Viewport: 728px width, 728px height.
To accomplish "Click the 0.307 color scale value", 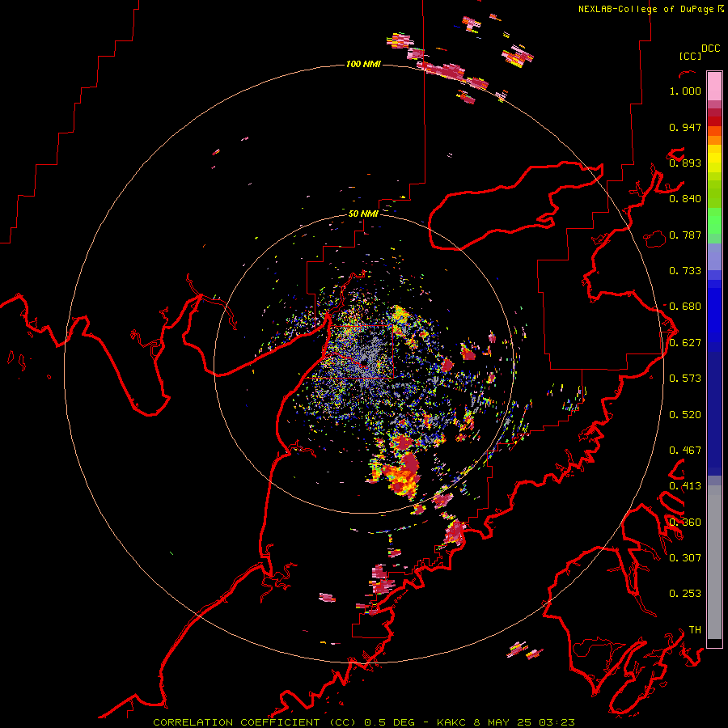I will [x=685, y=558].
